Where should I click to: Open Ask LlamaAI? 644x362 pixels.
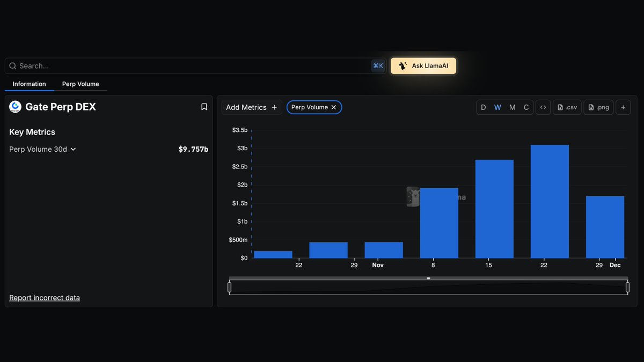click(423, 66)
